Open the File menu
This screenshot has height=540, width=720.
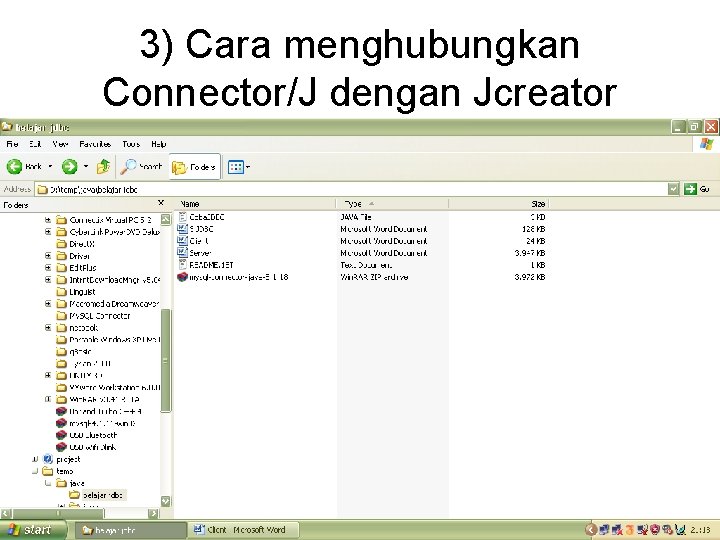[x=12, y=144]
